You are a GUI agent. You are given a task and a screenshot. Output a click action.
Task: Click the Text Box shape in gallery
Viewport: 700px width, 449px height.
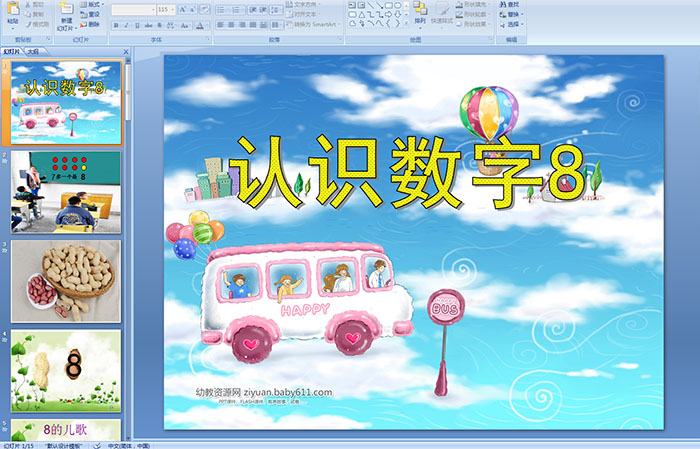(352, 5)
